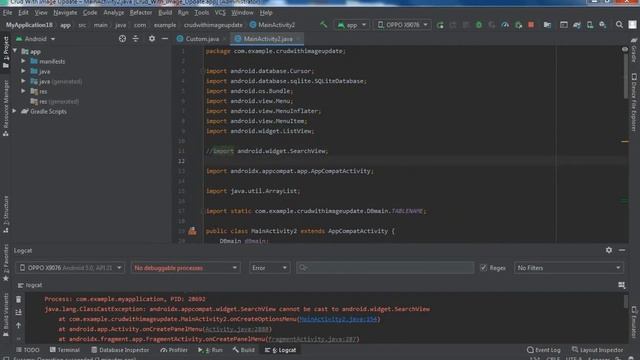
Task: Toggle the Regex checkbox in Logcat
Action: 483,268
